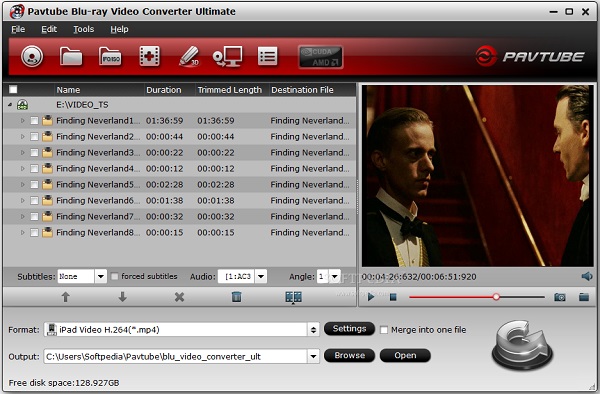Clear list trash bin icon
Screen dimensions: 600x394
click(236, 297)
